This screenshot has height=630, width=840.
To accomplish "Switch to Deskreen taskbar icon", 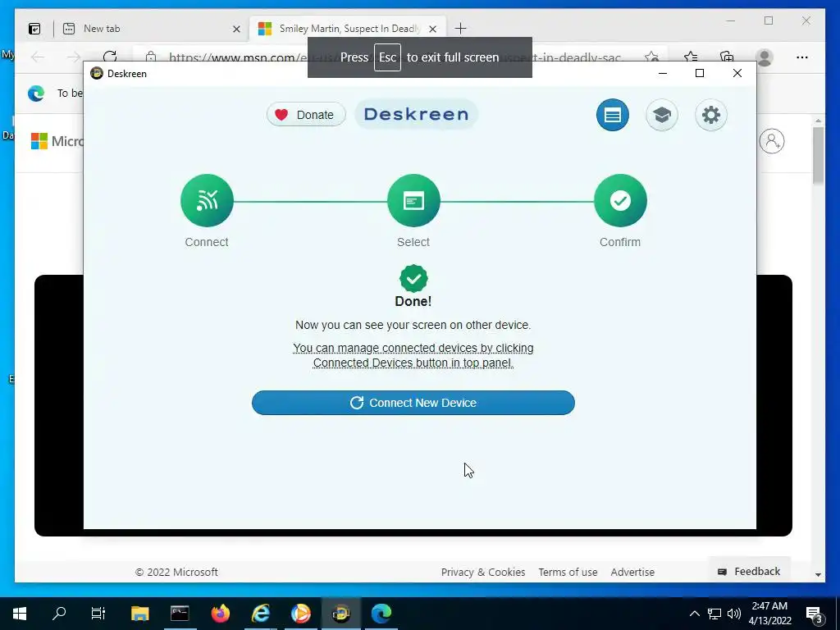I will 341,613.
